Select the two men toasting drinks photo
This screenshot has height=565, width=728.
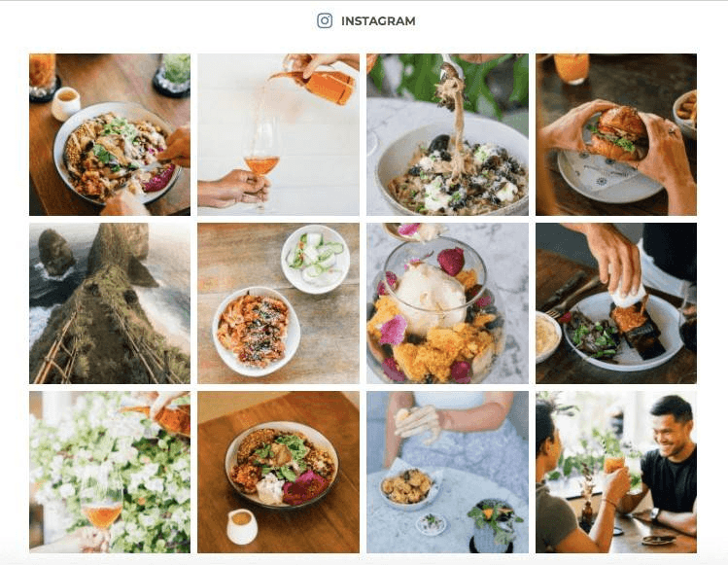point(616,472)
